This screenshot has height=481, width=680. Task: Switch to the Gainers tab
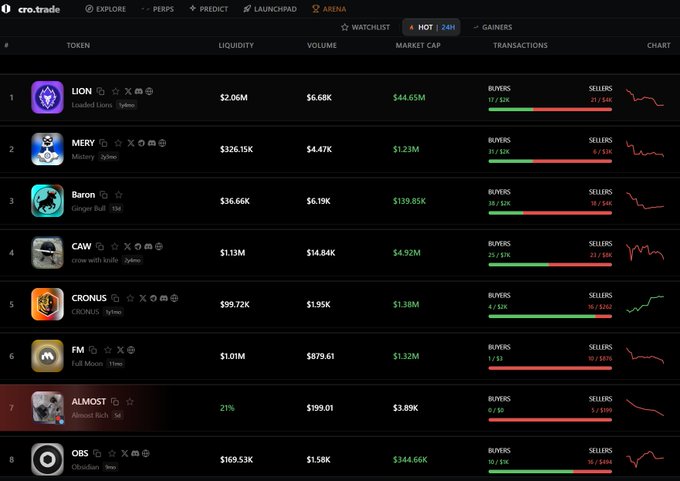click(492, 27)
